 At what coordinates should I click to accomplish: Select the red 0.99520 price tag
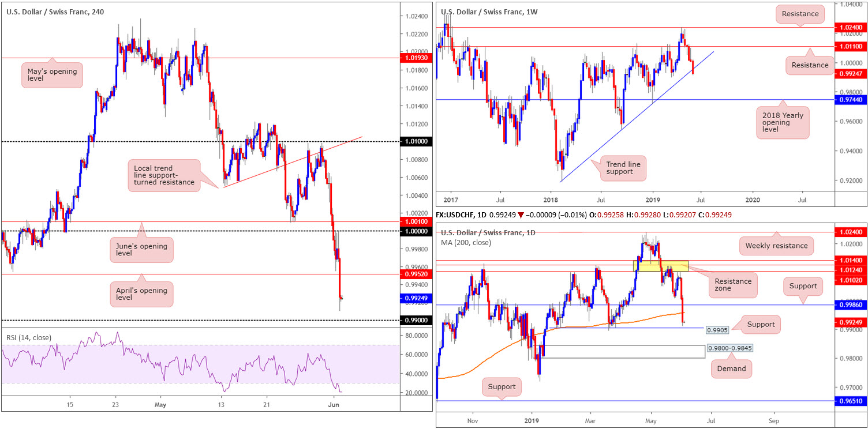pyautogui.click(x=416, y=275)
